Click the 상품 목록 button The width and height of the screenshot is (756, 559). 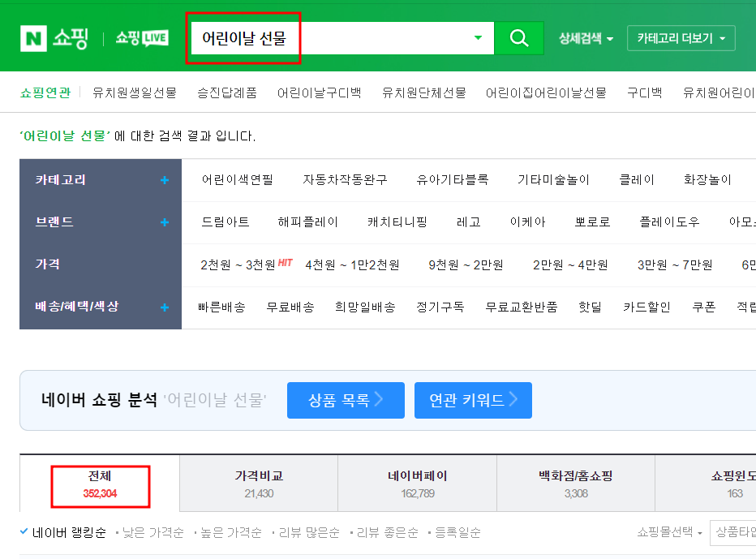(346, 400)
